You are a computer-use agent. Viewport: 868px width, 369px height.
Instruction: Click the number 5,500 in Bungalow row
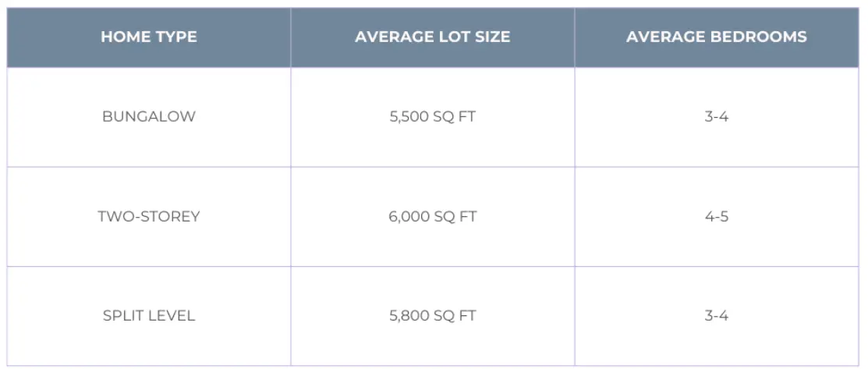point(408,117)
